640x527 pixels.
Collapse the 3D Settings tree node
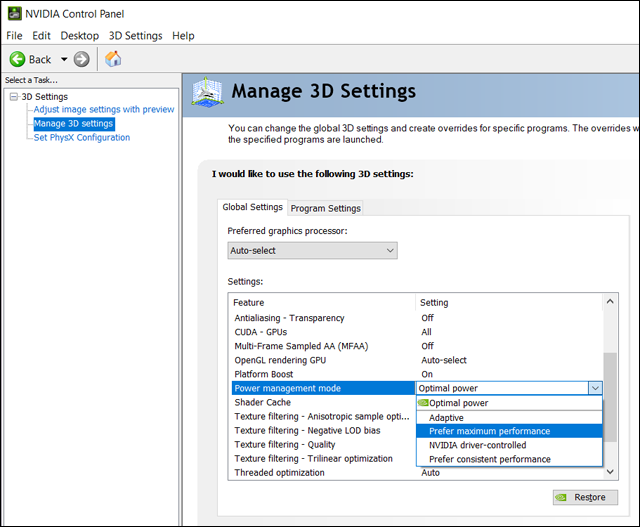pos(14,97)
